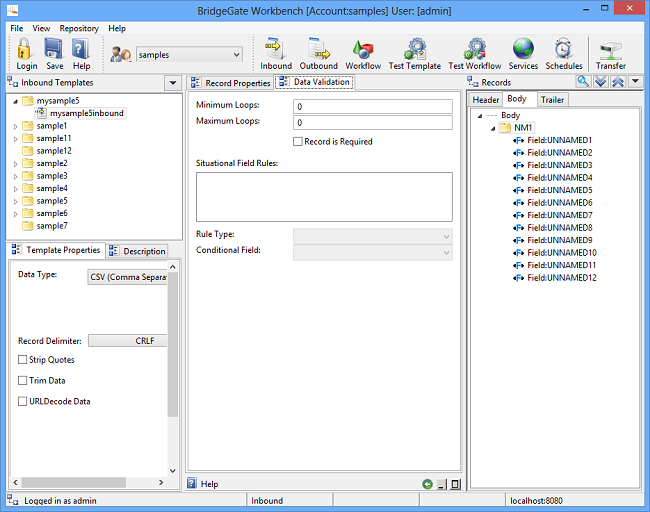Switch to the Trailer tab
Image resolution: width=650 pixels, height=512 pixels.
552,100
